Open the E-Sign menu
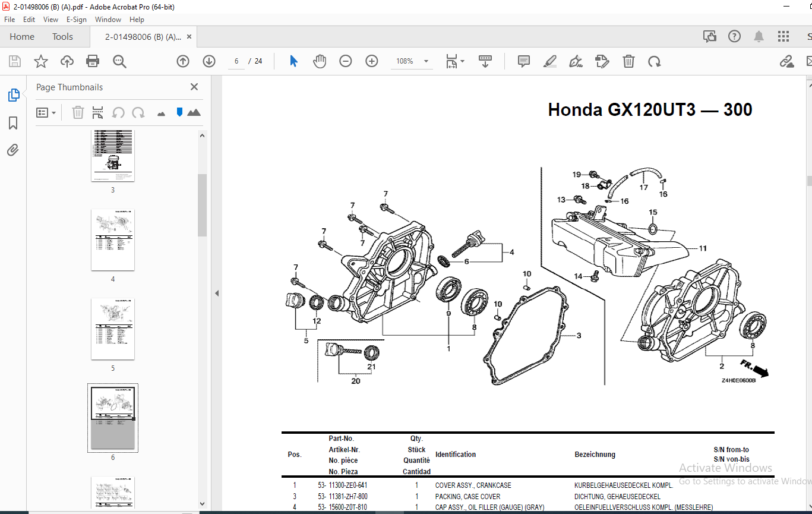Screen dimensions: 812x514 (77, 20)
